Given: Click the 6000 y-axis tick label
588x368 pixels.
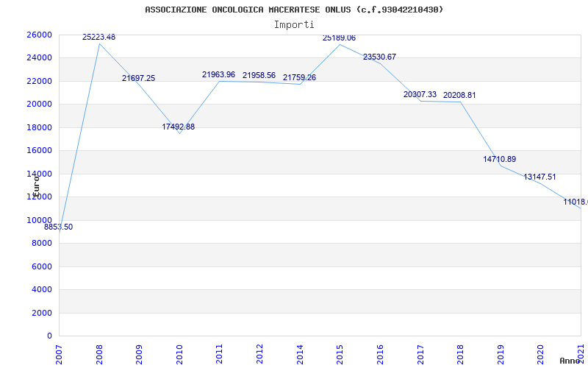Looking at the screenshot, I should point(42,266).
